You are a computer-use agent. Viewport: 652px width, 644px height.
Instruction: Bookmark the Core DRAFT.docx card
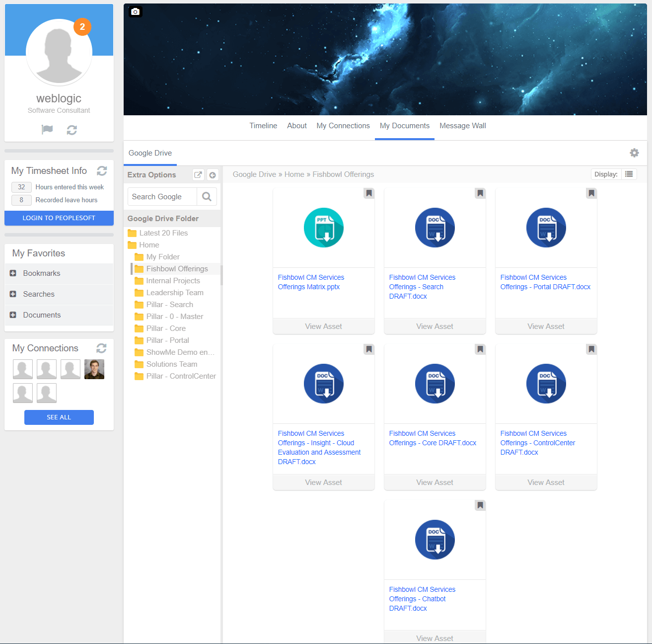coord(480,349)
